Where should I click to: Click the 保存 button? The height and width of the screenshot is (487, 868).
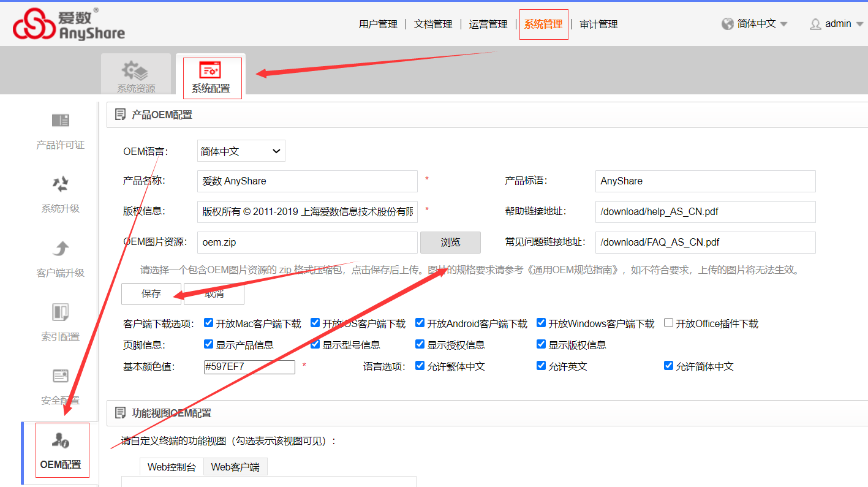click(x=151, y=293)
